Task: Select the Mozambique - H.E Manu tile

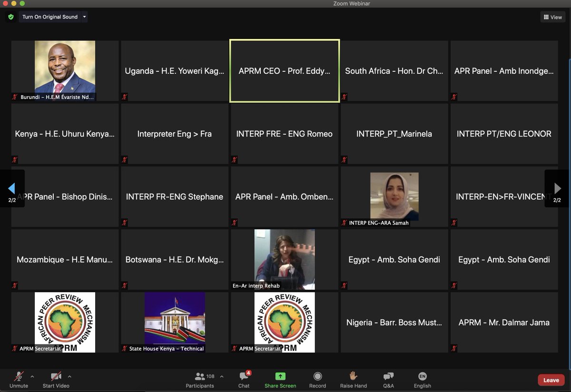Action: (65, 259)
